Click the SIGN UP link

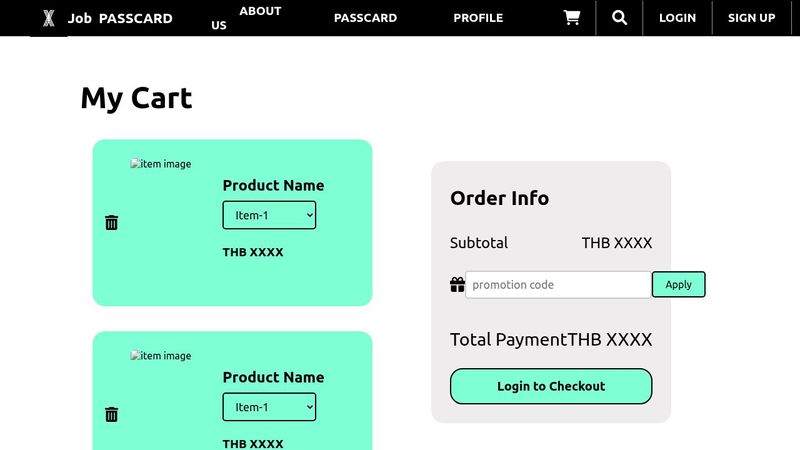(751, 18)
